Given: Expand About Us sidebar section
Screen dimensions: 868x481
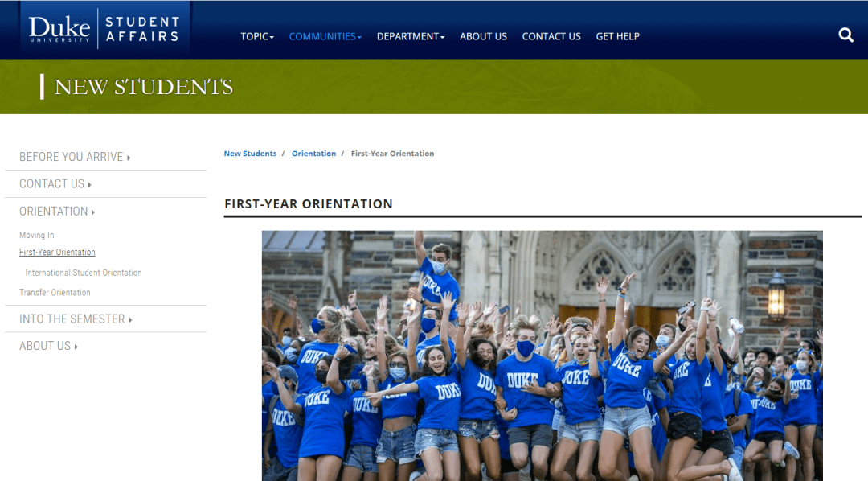Looking at the screenshot, I should pyautogui.click(x=49, y=346).
